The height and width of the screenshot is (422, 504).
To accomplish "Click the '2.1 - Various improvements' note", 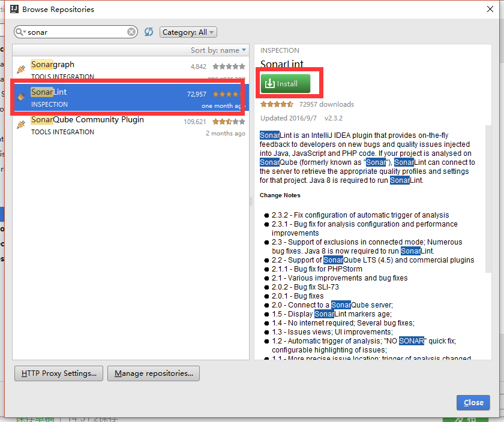I will click(x=340, y=278).
